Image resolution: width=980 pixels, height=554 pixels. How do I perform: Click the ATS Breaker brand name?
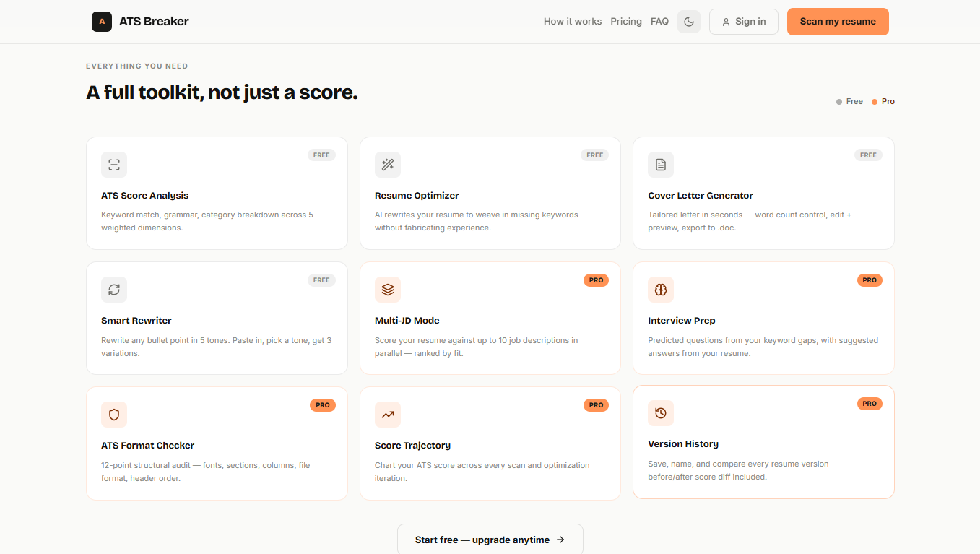coord(154,22)
